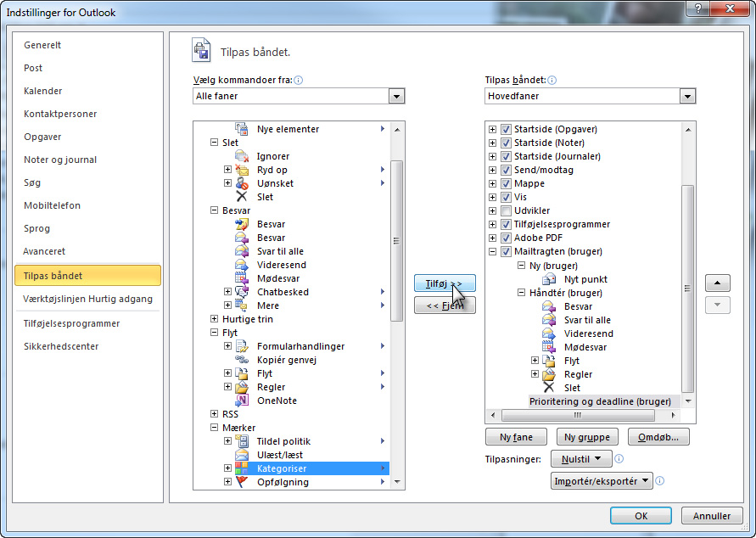
Task: Toggle the Startside (Journaler) checkbox
Action: click(x=506, y=156)
